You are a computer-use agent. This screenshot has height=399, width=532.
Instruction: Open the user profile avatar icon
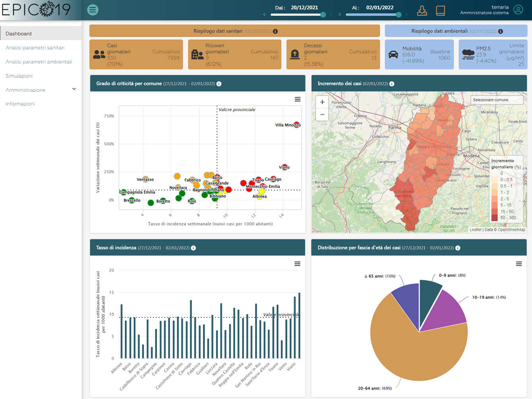pyautogui.click(x=518, y=10)
